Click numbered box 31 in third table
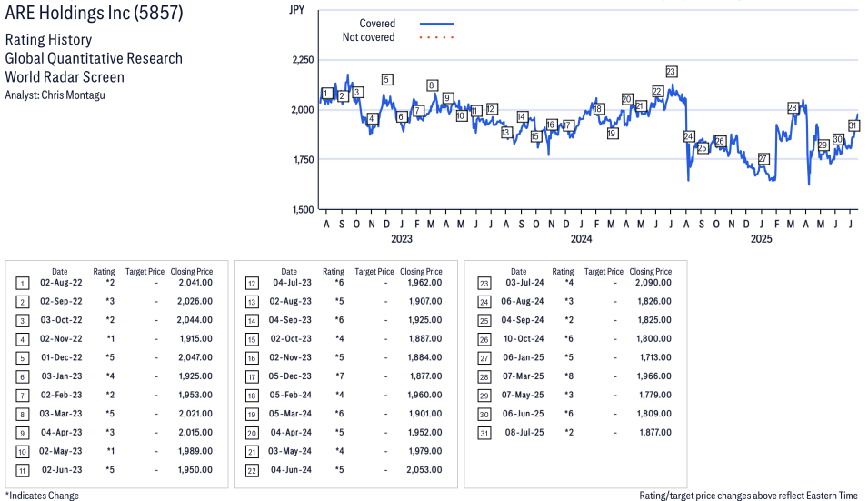This screenshot has height=501, width=868. 484,434
